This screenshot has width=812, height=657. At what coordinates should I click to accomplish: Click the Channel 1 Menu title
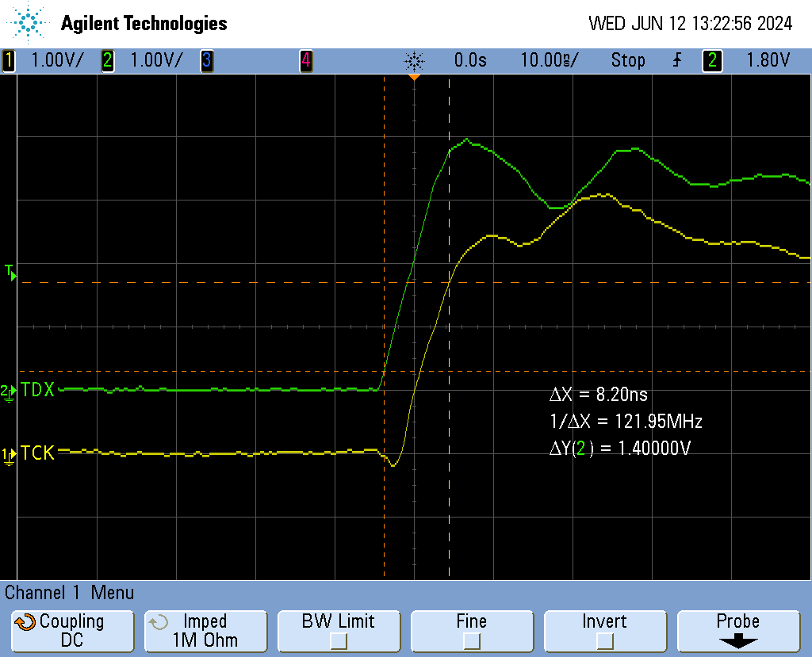(70, 593)
